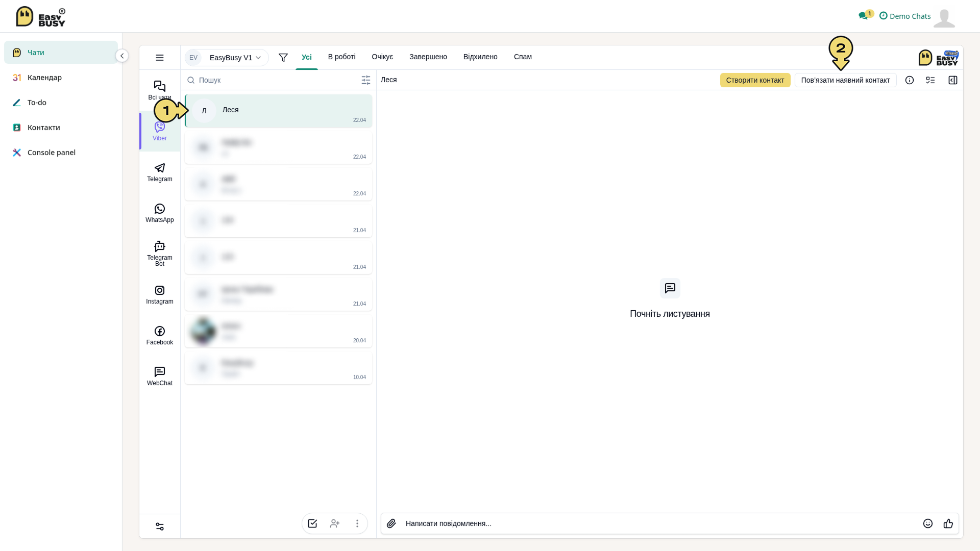Image resolution: width=980 pixels, height=551 pixels.
Task: Click Пов'язати наявний контакт button
Action: click(x=846, y=80)
